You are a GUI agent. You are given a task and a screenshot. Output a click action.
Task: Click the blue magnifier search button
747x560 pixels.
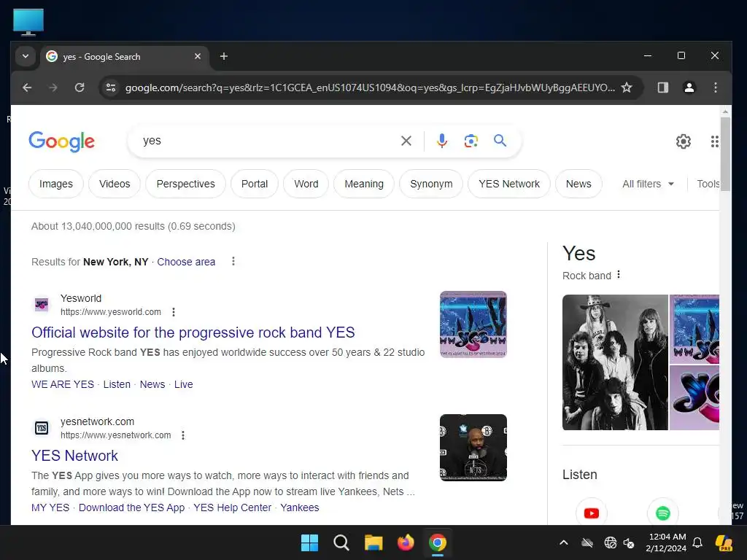point(500,141)
